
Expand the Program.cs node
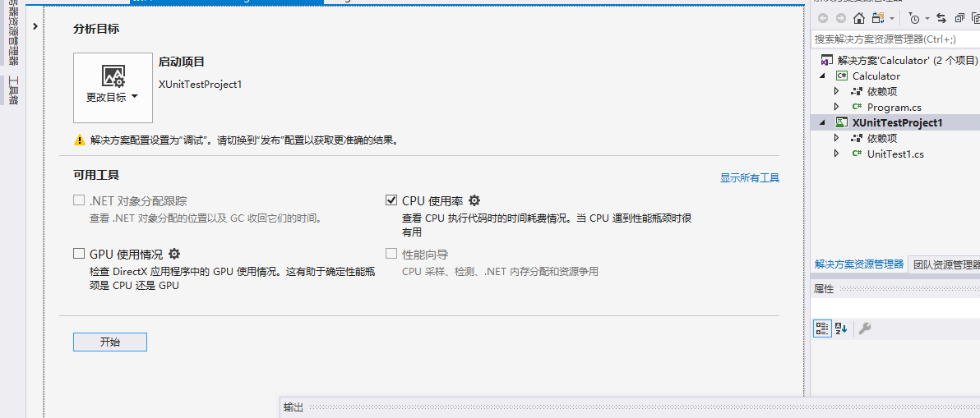(837, 108)
